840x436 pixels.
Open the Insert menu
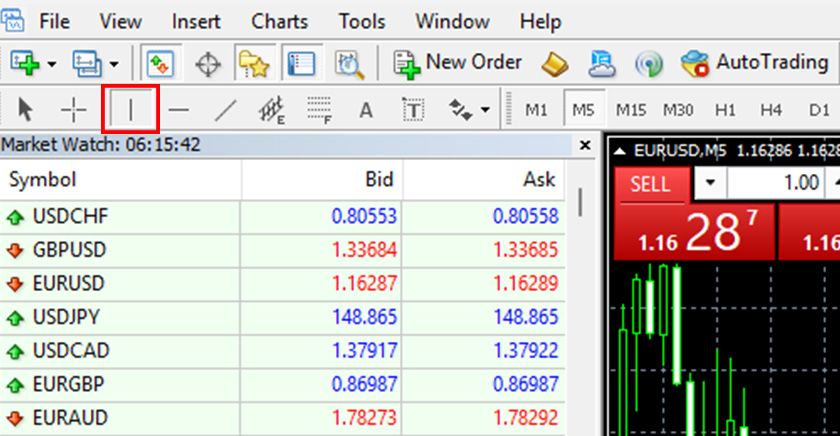[196, 20]
